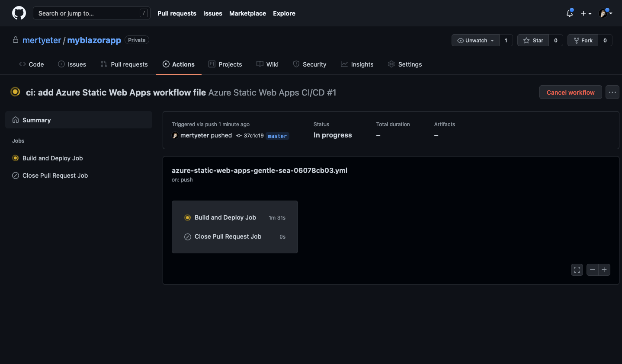Switch to the Security tab
This screenshot has height=364, width=622.
point(310,64)
